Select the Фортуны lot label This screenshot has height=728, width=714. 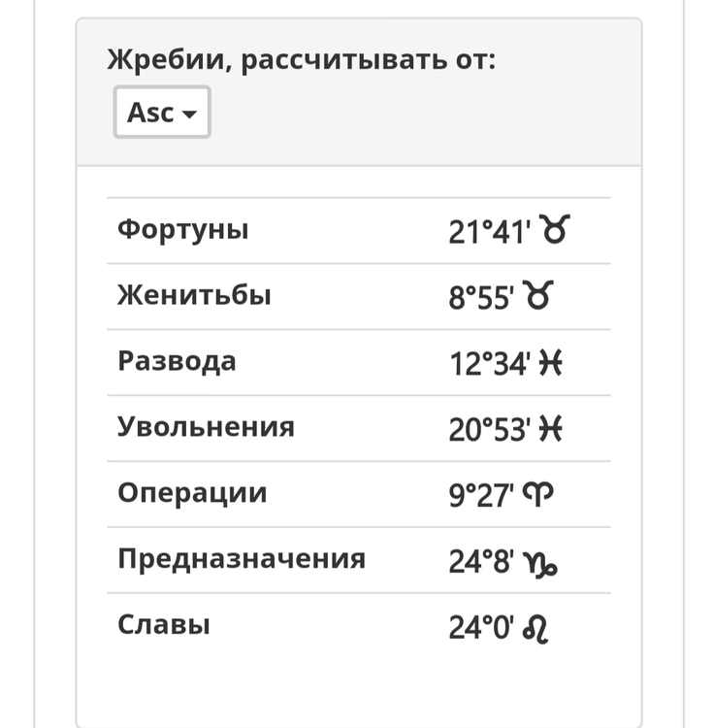coord(183,229)
